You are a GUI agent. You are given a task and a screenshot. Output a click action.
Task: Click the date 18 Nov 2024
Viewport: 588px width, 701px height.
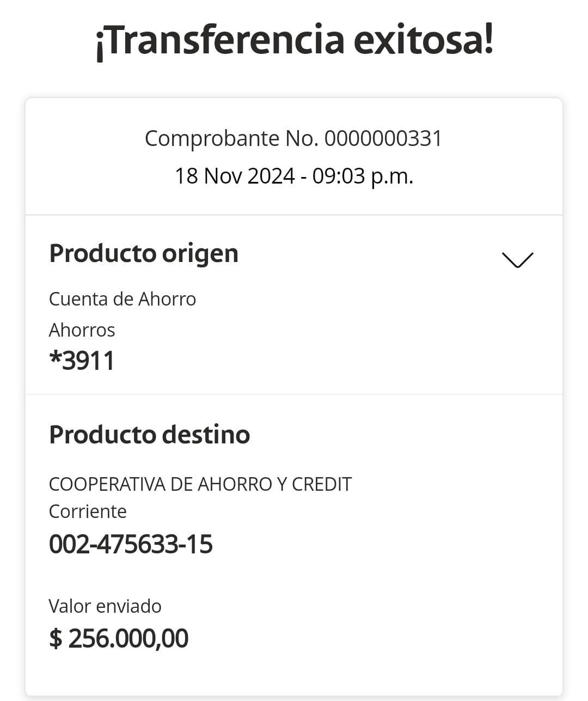(x=235, y=176)
